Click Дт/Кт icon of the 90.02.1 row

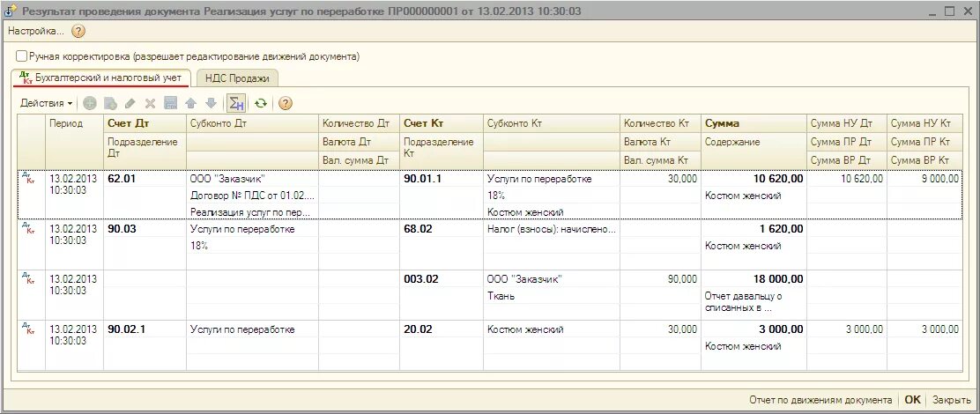[x=27, y=328]
